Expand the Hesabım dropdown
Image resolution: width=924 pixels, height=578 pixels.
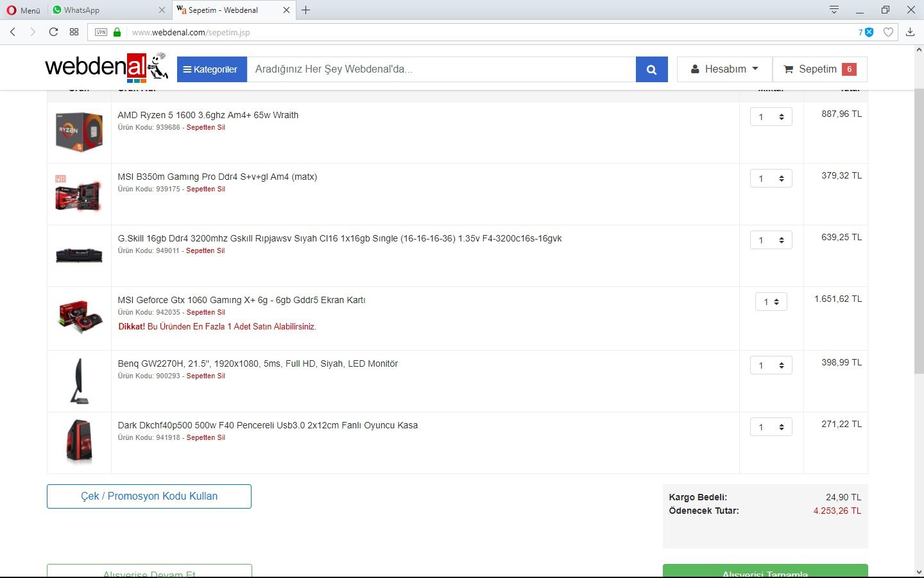pos(724,69)
